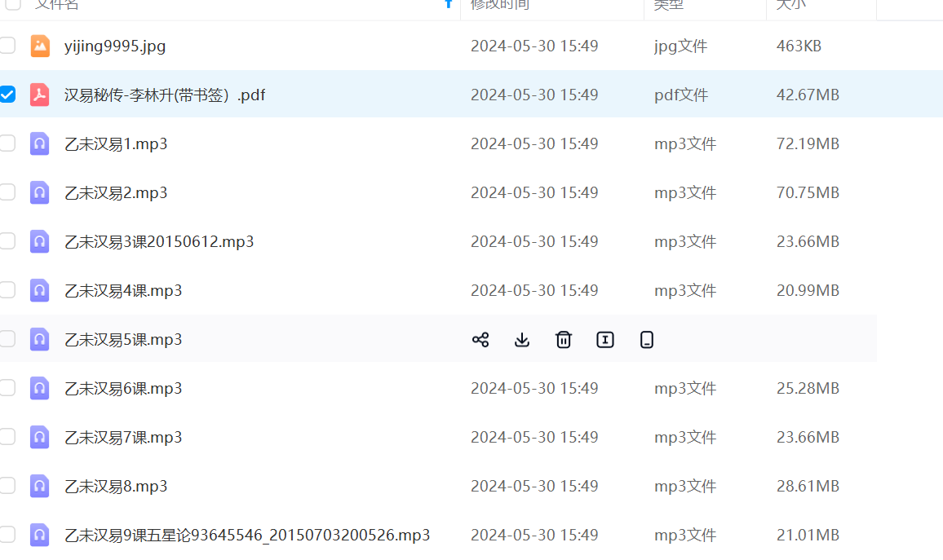
Task: Click the orange image icon for yijing9995.jpg
Action: (x=40, y=46)
